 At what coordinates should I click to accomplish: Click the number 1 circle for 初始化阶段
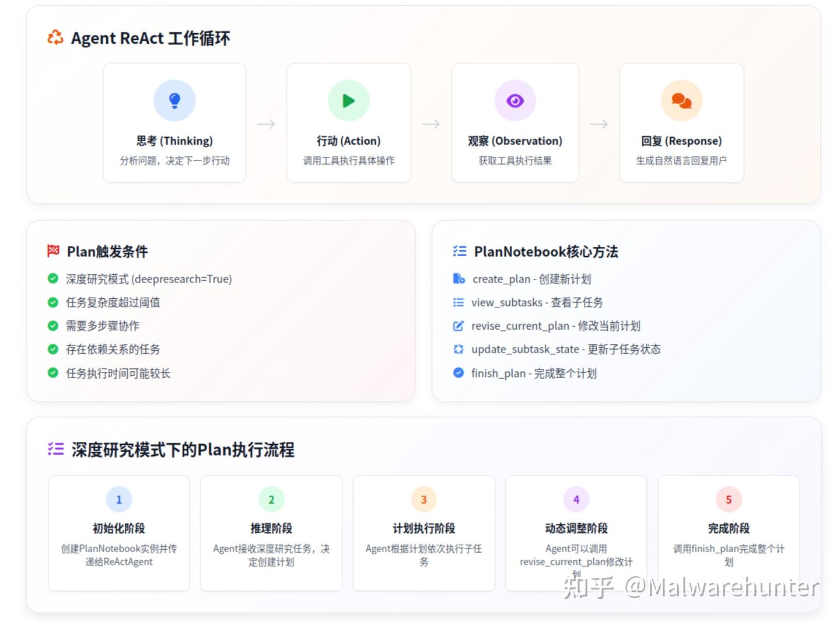119,500
